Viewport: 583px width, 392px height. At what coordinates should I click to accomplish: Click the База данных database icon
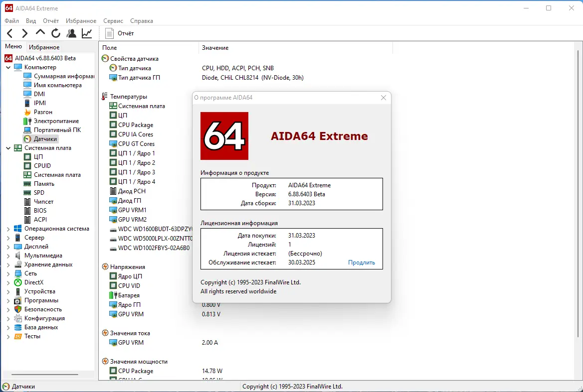coord(18,327)
